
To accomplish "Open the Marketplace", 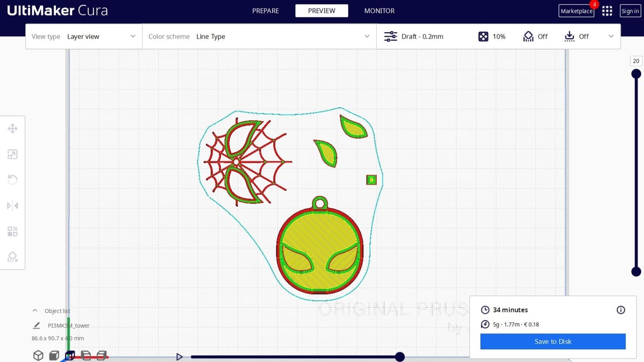I will (x=577, y=11).
